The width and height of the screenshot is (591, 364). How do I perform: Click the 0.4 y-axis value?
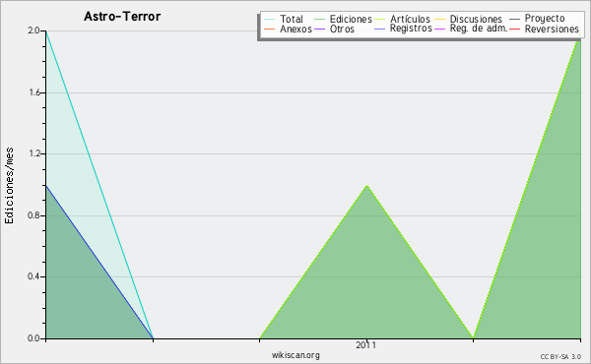tap(33, 276)
